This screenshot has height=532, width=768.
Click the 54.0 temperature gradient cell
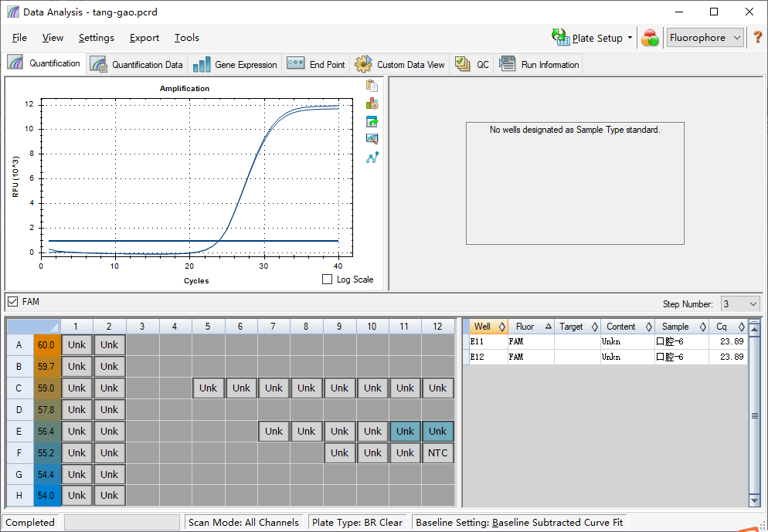pyautogui.click(x=47, y=495)
